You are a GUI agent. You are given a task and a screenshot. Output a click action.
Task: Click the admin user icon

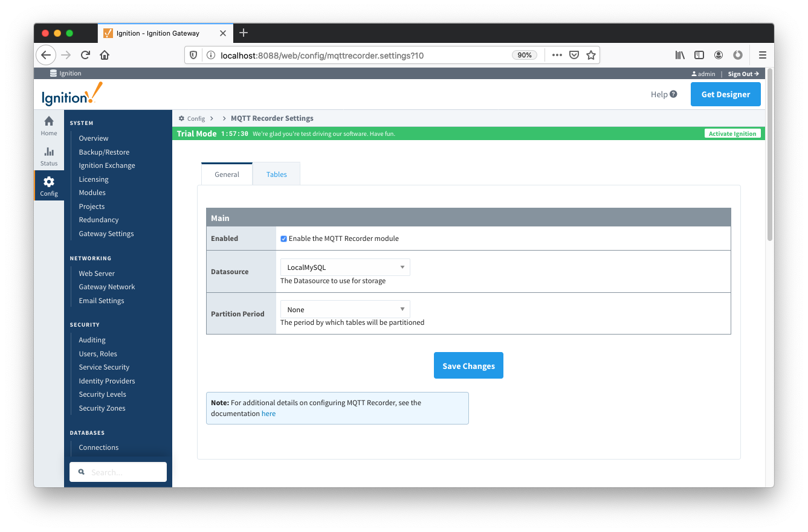click(694, 74)
